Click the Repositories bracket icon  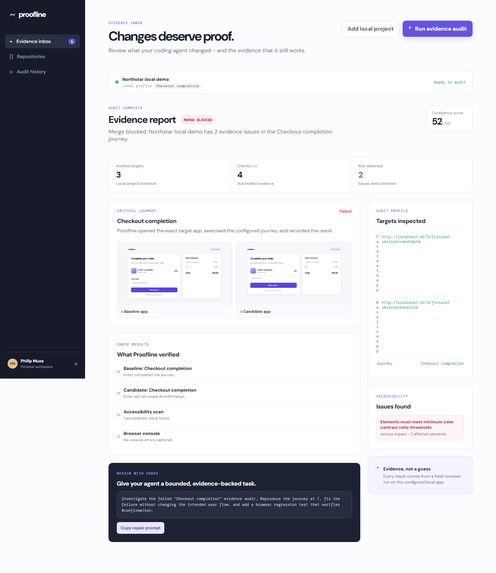11,57
